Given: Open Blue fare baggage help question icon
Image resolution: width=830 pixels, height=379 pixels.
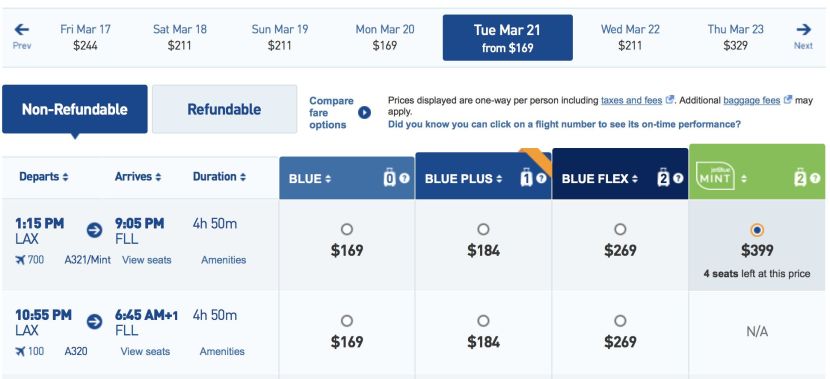Looking at the screenshot, I should tap(404, 179).
